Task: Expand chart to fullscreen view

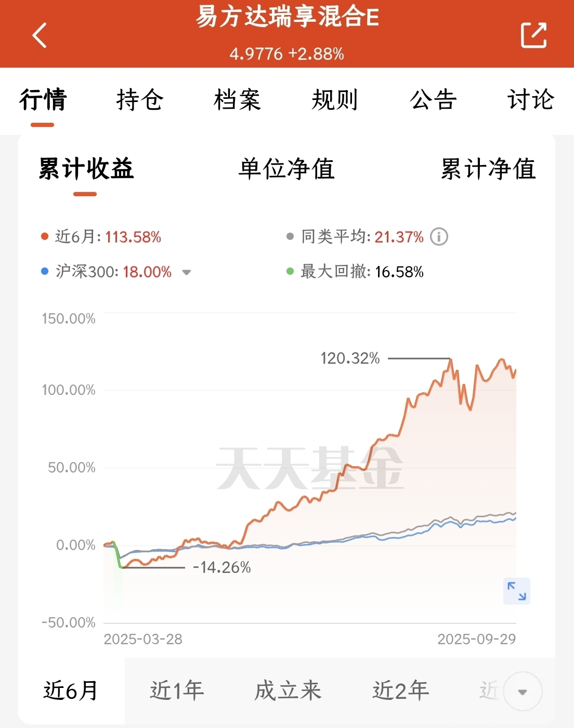Action: [516, 591]
